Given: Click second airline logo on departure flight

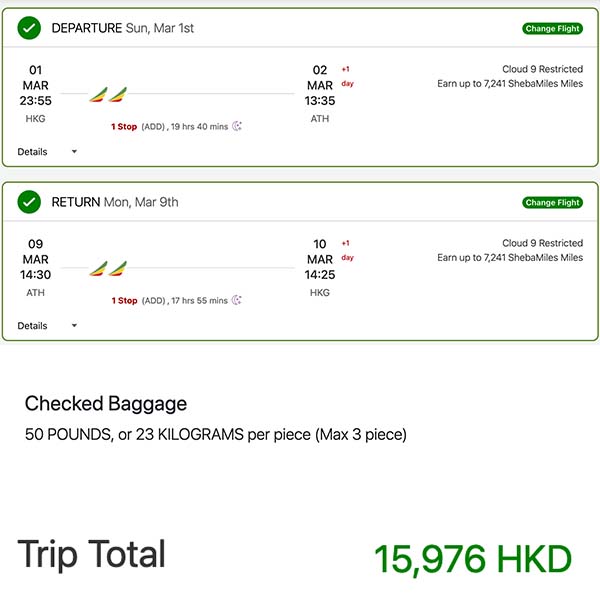Looking at the screenshot, I should point(118,95).
